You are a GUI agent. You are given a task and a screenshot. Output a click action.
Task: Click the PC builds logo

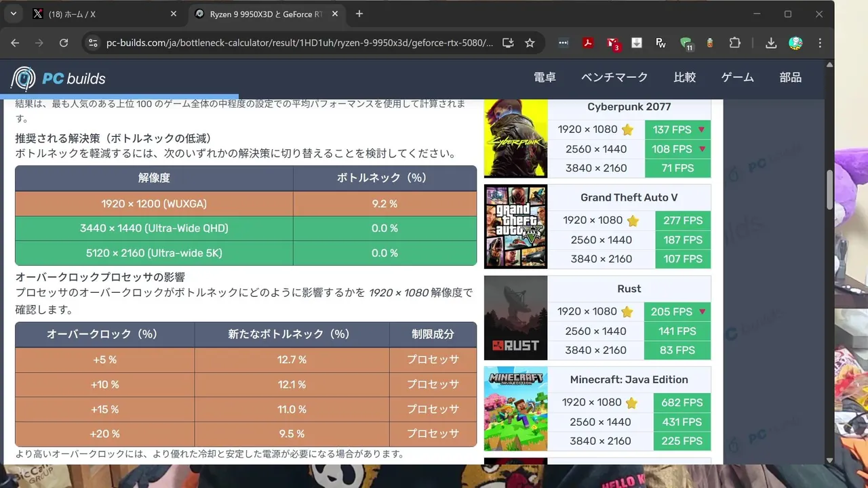[x=58, y=79]
